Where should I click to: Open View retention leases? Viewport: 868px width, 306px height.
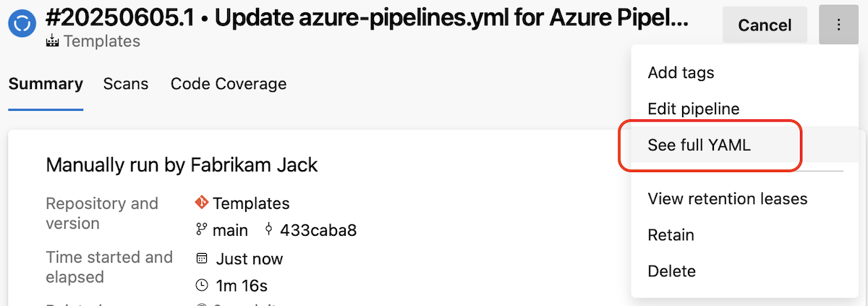coord(727,198)
